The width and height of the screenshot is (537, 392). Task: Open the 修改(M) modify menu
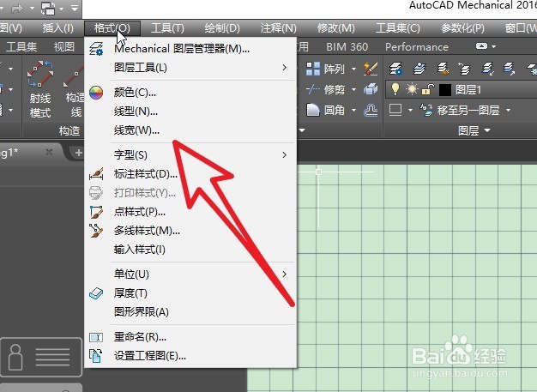click(336, 28)
